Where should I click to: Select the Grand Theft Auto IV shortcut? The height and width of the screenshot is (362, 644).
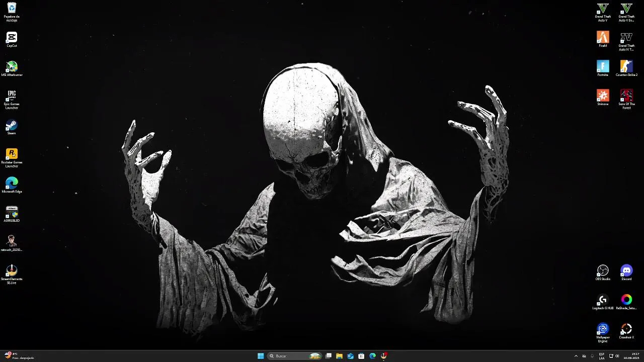click(626, 41)
